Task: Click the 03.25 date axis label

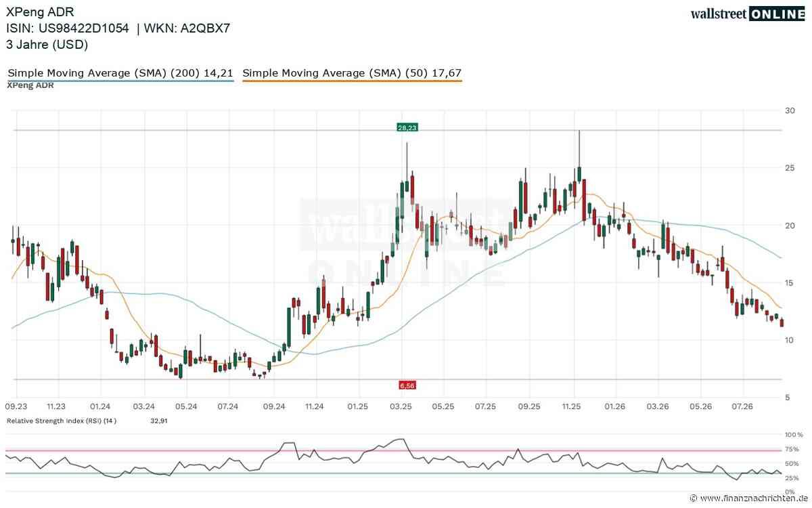Action: point(401,406)
